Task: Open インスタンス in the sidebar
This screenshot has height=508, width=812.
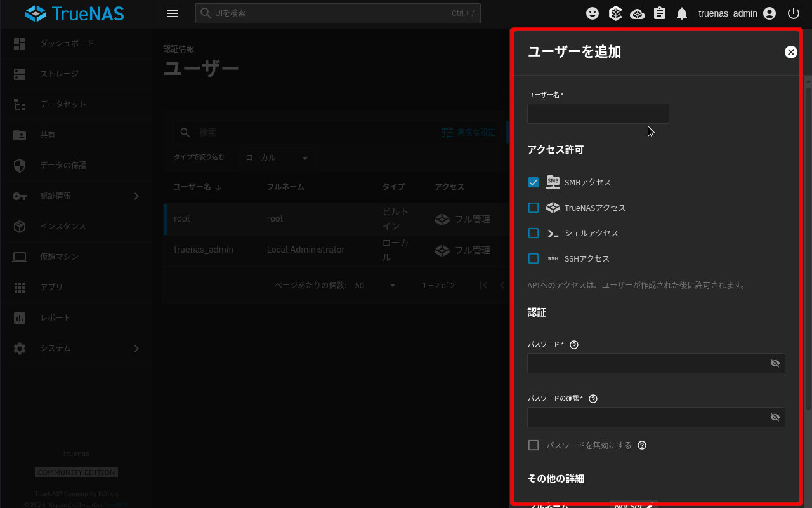Action: (x=76, y=226)
